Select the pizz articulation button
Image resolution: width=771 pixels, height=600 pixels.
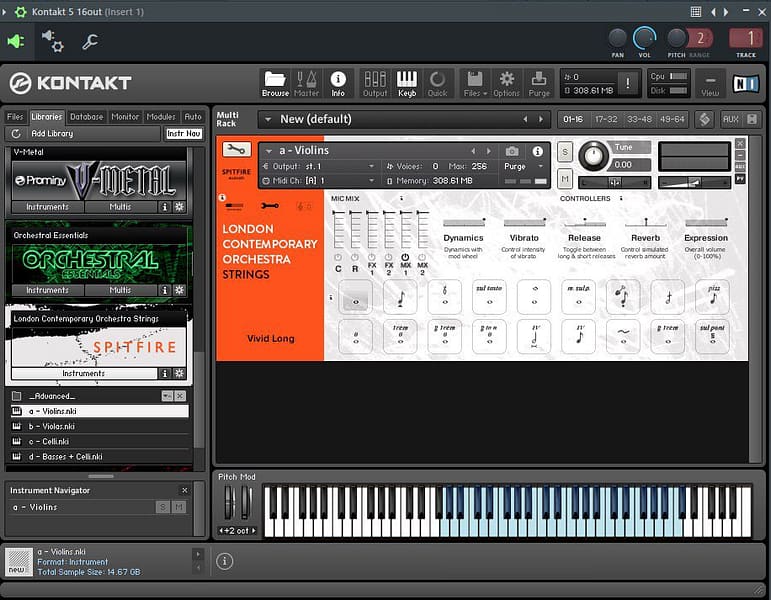pos(712,296)
